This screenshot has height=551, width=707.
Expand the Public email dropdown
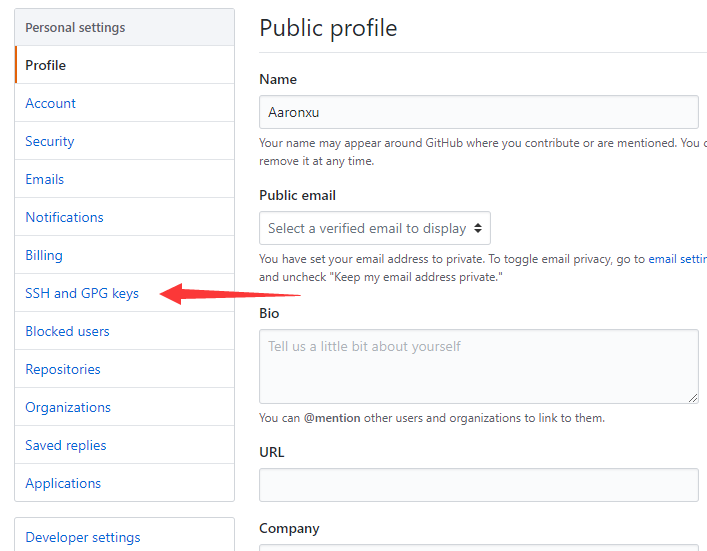pyautogui.click(x=375, y=228)
